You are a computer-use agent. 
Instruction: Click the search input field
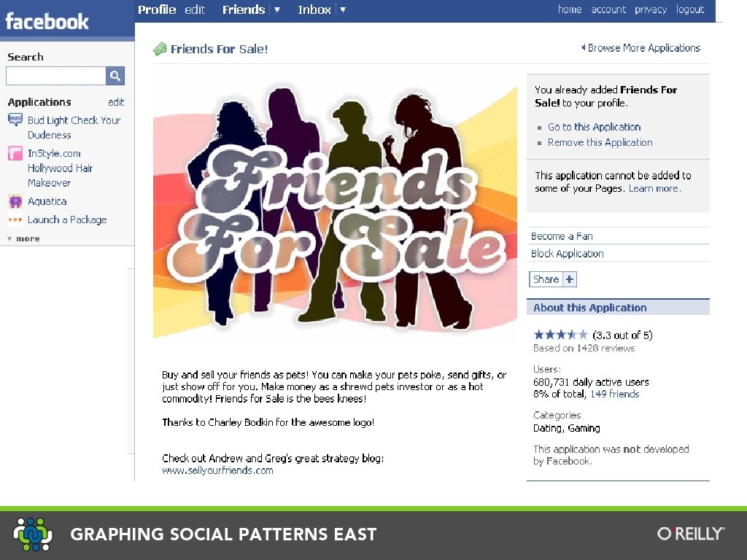55,76
